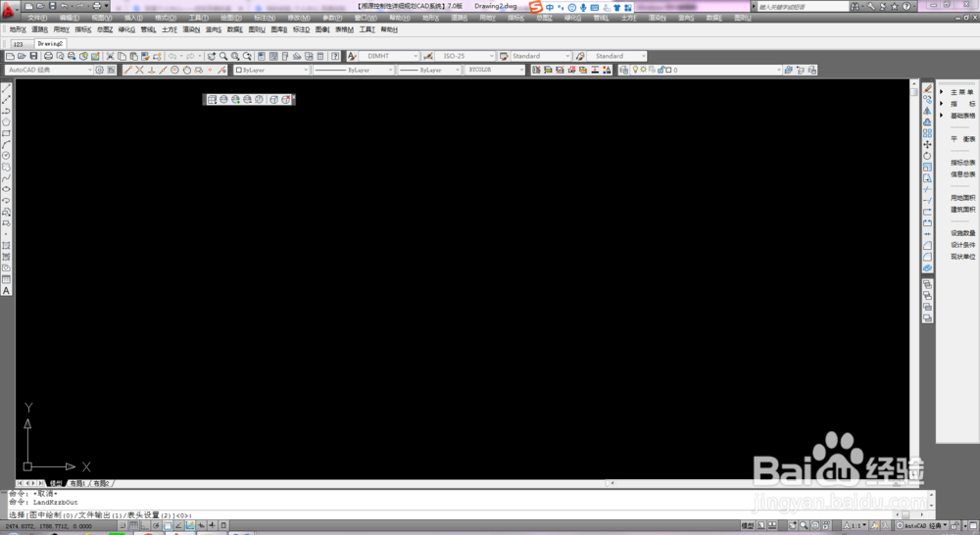
Task: Open the 文件(F) menu
Action: coord(37,18)
